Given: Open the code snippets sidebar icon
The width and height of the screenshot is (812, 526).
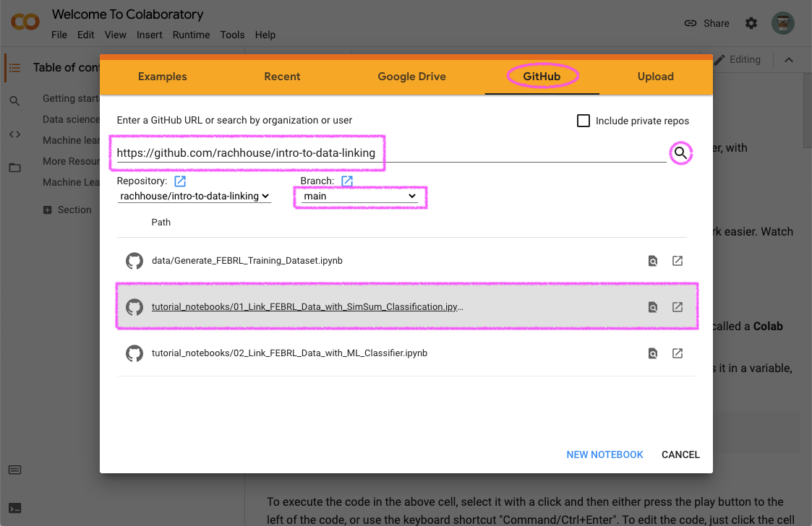Looking at the screenshot, I should point(15,134).
